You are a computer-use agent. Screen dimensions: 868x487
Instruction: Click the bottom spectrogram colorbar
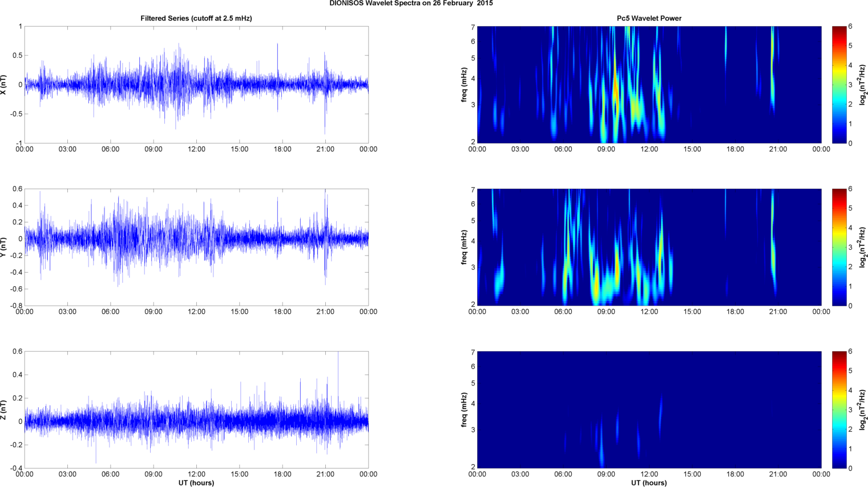point(839,409)
